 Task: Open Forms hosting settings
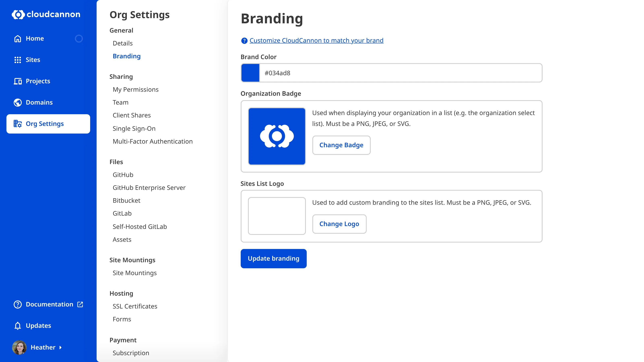coord(122,319)
